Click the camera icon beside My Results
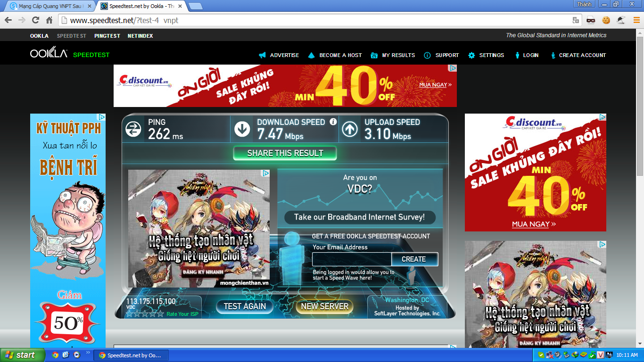The width and height of the screenshot is (644, 362). (x=374, y=55)
